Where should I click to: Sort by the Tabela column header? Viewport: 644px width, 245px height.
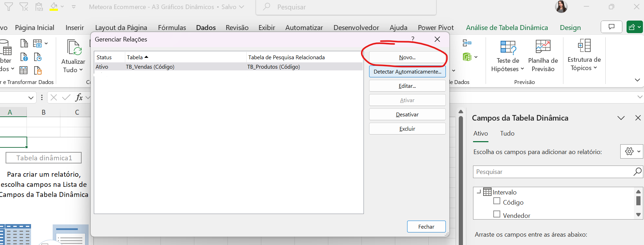pyautogui.click(x=185, y=57)
